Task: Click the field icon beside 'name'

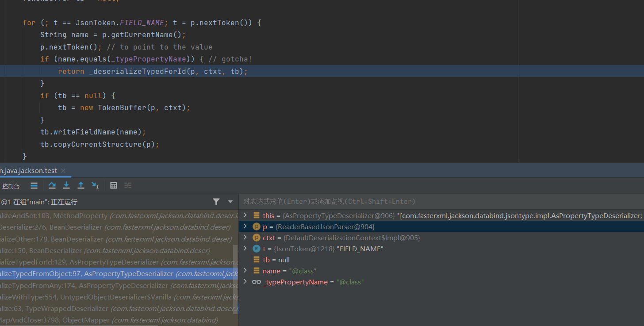Action: (257, 271)
